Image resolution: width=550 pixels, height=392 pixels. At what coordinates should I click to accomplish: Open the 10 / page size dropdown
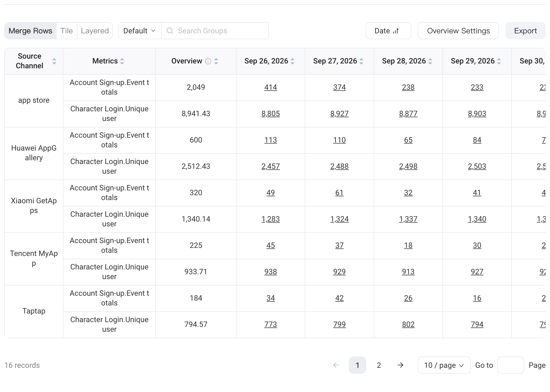point(444,365)
